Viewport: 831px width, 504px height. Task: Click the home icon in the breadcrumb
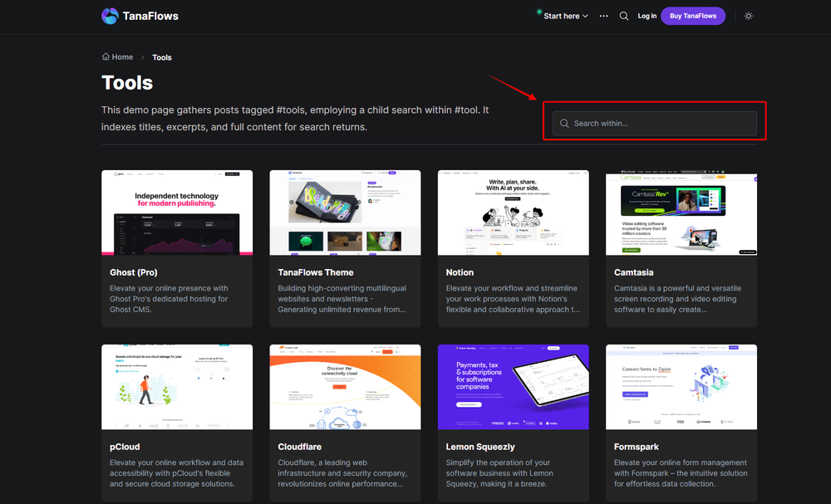[106, 56]
